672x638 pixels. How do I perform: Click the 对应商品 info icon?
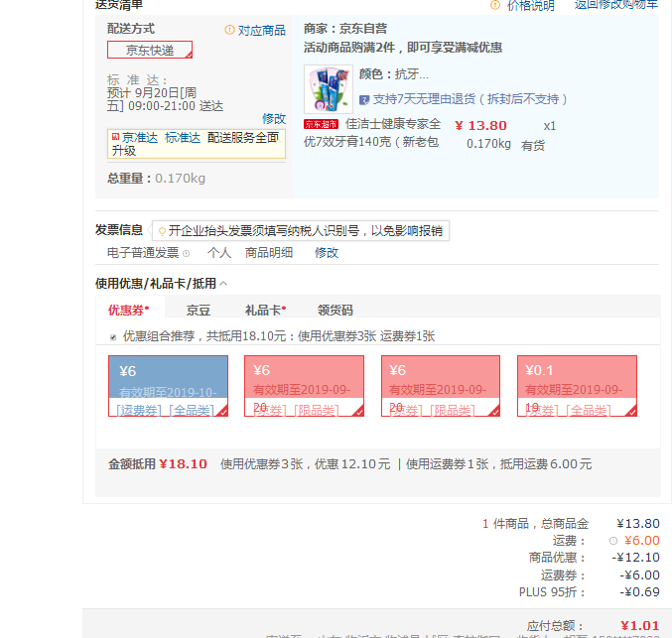coord(229,30)
